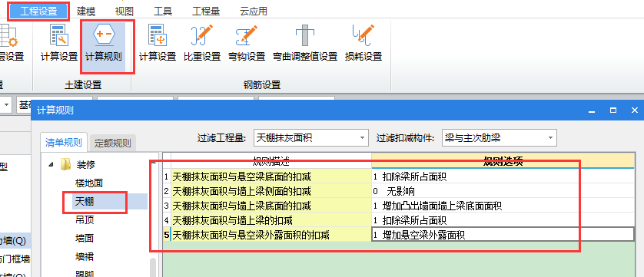The width and height of the screenshot is (644, 277).
Task: Maximize the 计算规则 dialog
Action: [x=613, y=110]
